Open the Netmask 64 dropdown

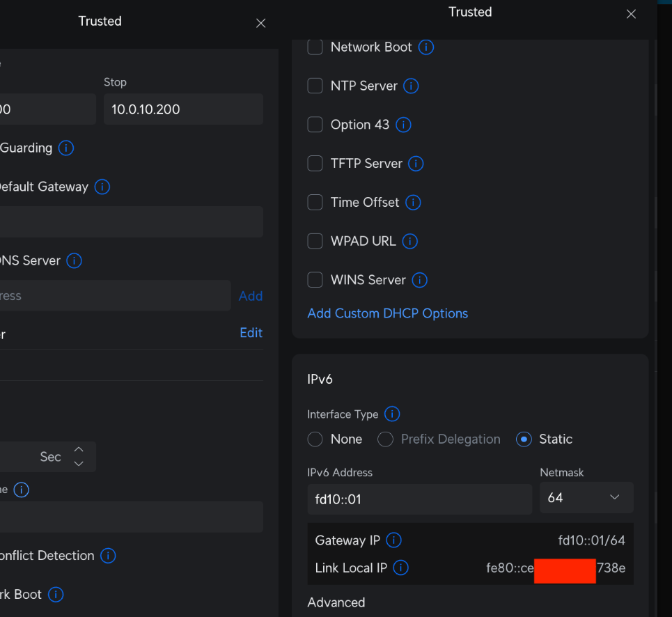[x=586, y=498]
